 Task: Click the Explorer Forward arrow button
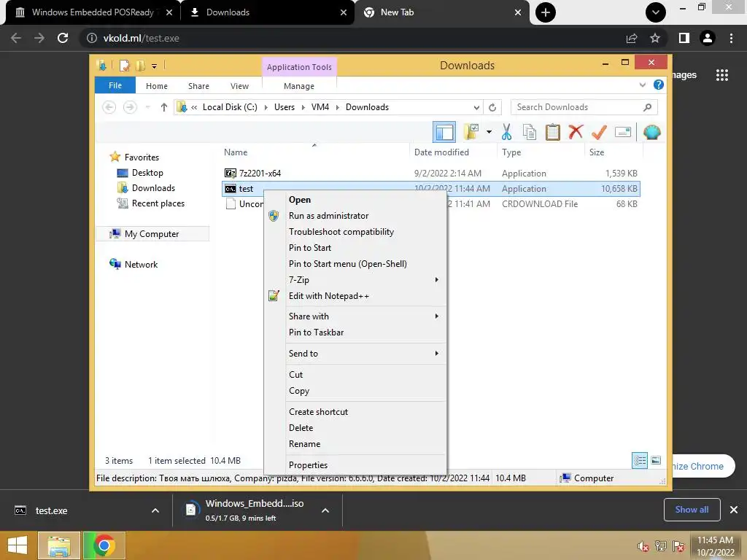click(130, 107)
